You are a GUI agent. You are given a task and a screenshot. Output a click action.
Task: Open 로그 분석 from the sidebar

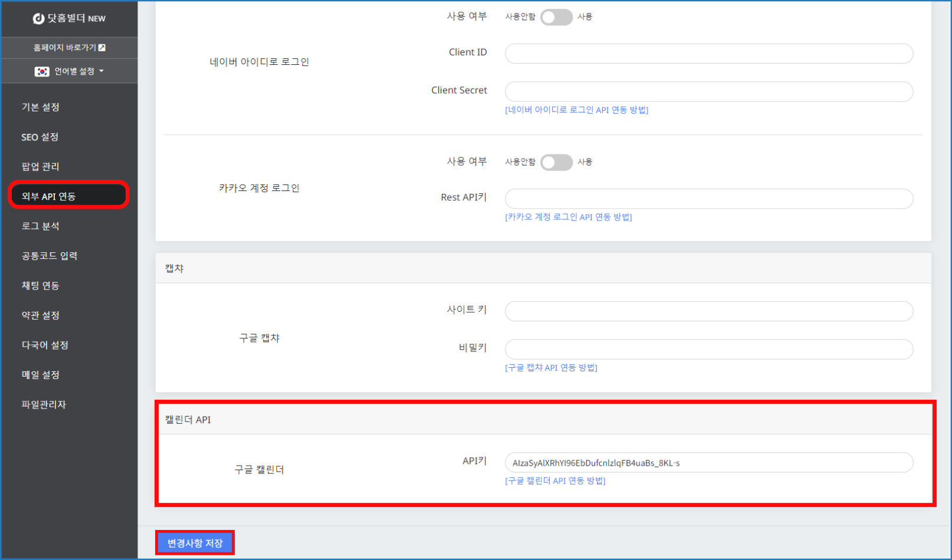[x=41, y=226]
